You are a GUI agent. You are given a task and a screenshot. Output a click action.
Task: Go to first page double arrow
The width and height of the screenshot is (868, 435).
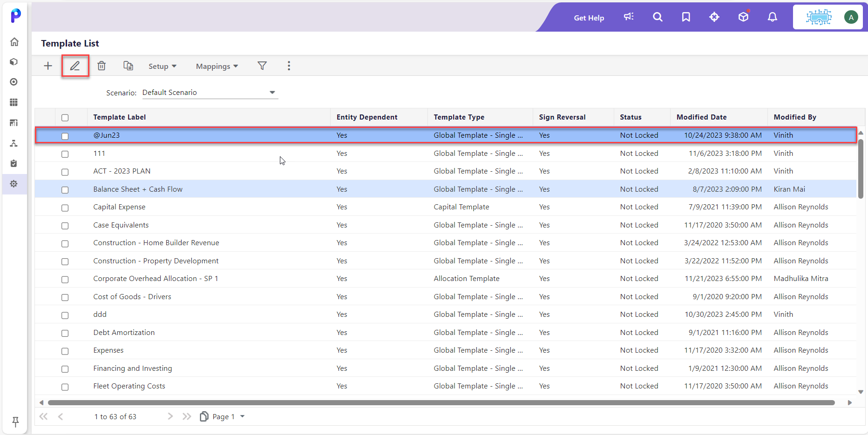click(x=43, y=416)
